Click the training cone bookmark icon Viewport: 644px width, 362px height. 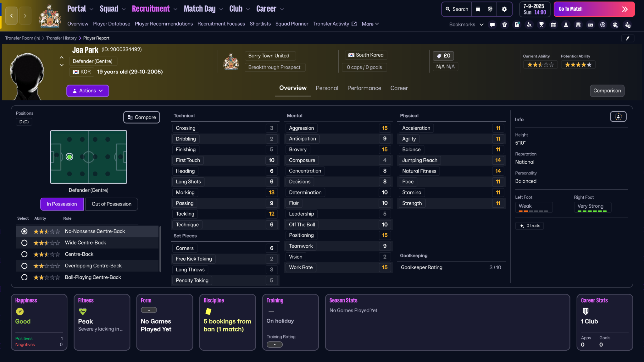click(566, 25)
